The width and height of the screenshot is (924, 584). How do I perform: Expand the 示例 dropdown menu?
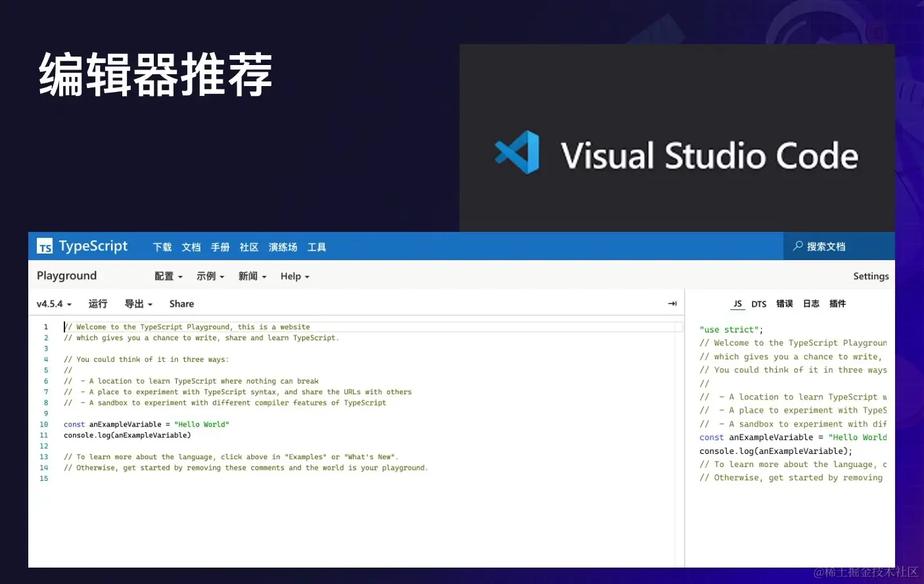tap(210, 276)
